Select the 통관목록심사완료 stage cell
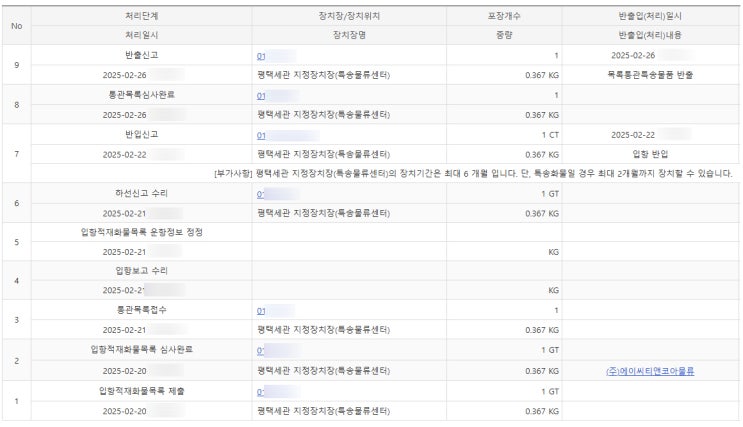Viewport: 743px width, 427px height. (x=142, y=95)
